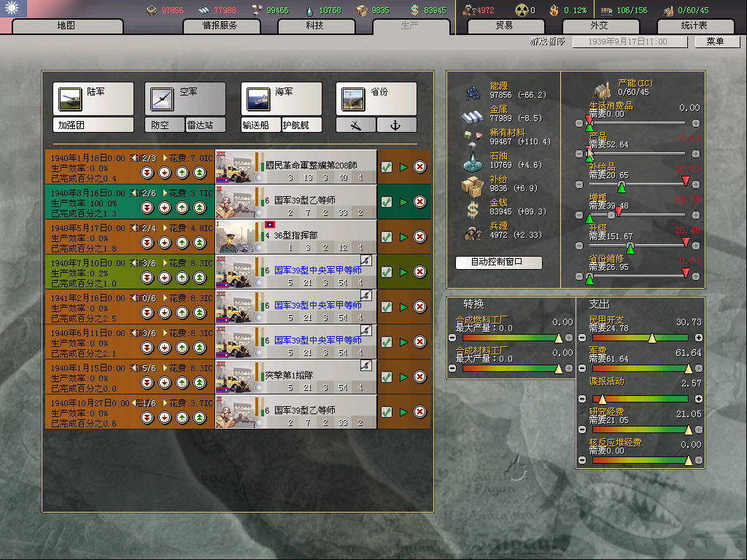Image resolution: width=747 pixels, height=560 pixels.
Task: Click green play arrow for 突擊第1縱隊
Action: pyautogui.click(x=403, y=377)
